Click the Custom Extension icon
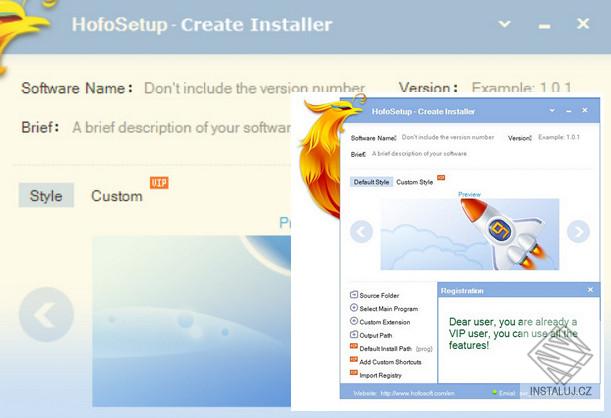 click(354, 321)
